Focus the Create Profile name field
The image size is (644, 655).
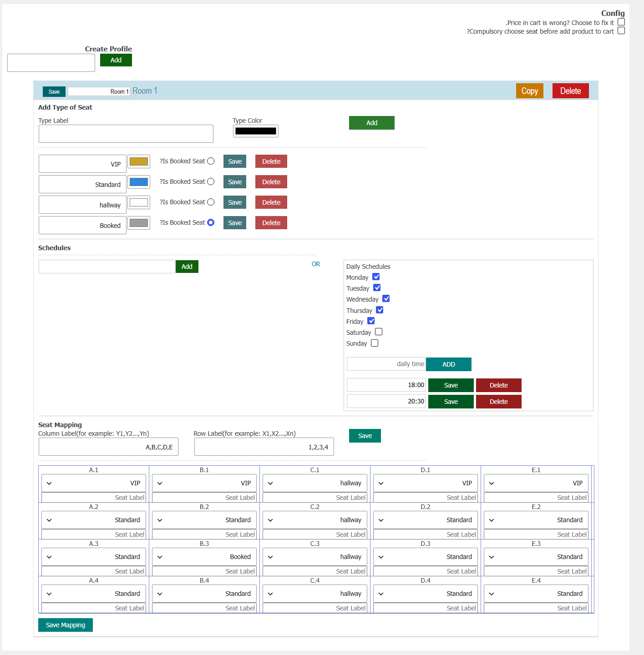click(x=51, y=63)
